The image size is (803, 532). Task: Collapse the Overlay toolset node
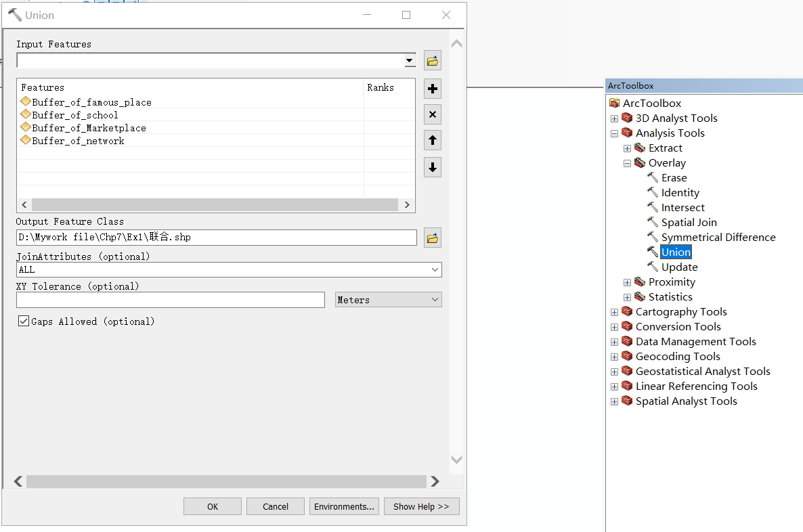pos(627,163)
